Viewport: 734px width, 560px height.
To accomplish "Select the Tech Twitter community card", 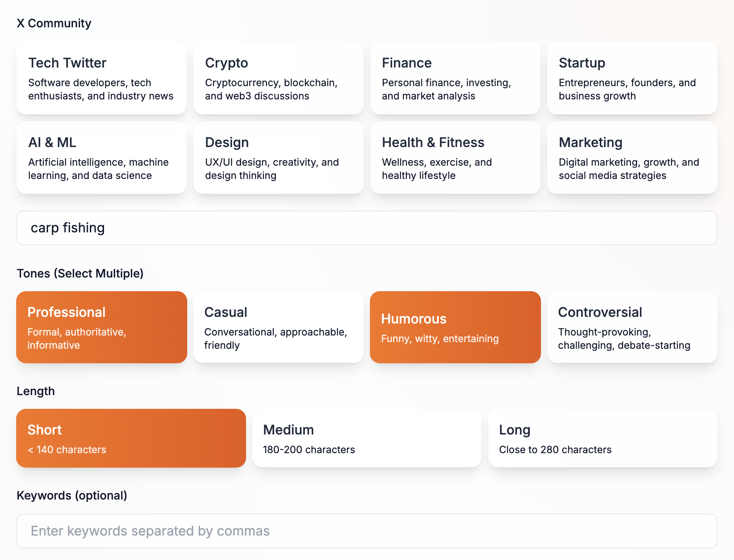I will [x=101, y=78].
